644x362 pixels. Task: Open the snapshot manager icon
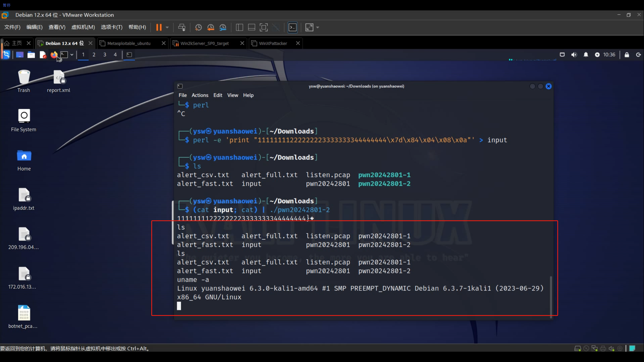point(223,27)
